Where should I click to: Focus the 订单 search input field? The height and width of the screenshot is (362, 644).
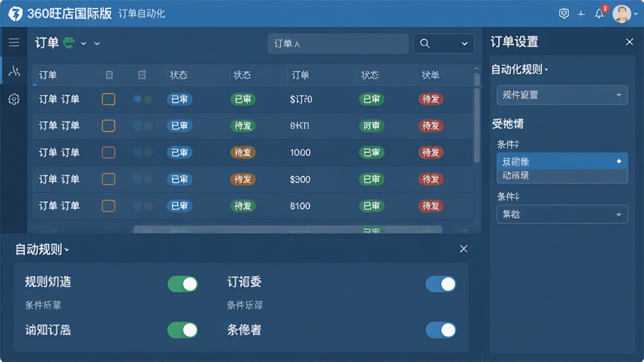coord(338,43)
